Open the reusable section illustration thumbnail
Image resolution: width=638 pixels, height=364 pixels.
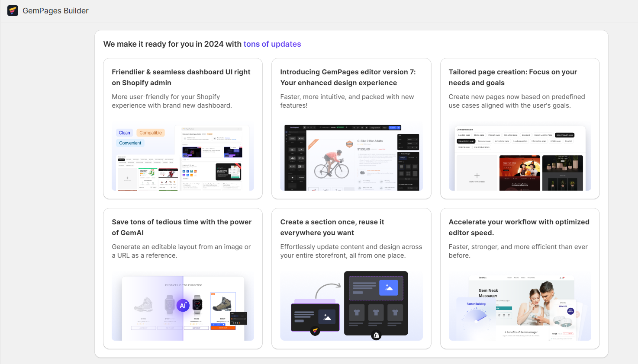(x=351, y=305)
